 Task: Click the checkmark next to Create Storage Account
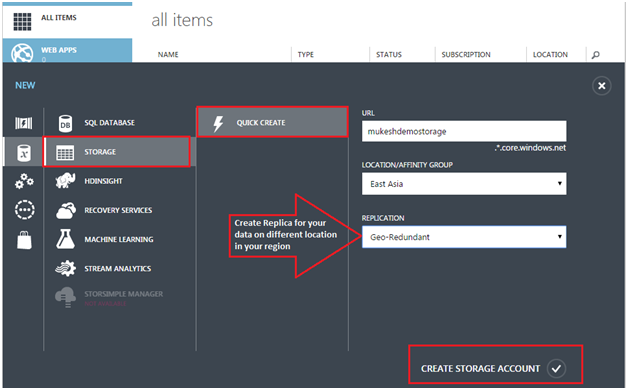[556, 368]
